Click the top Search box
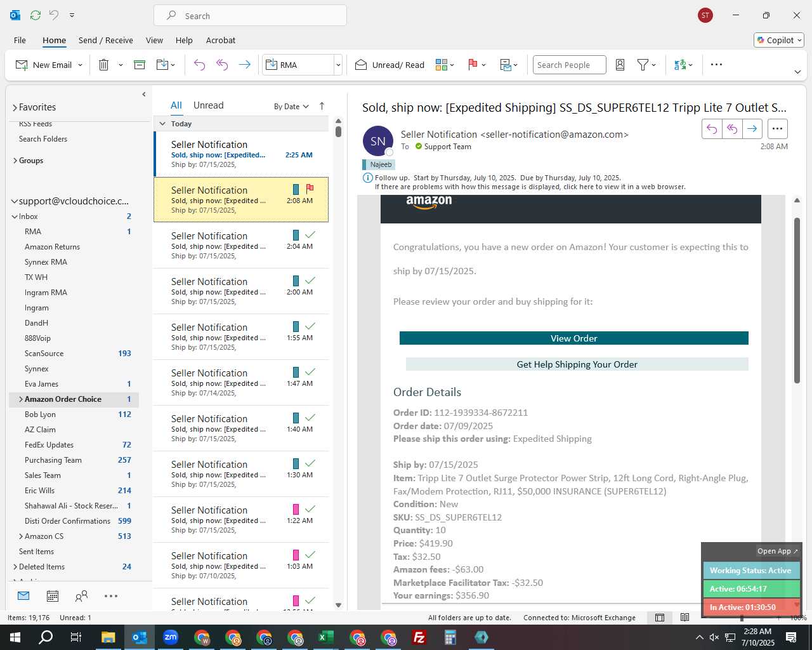 click(250, 15)
